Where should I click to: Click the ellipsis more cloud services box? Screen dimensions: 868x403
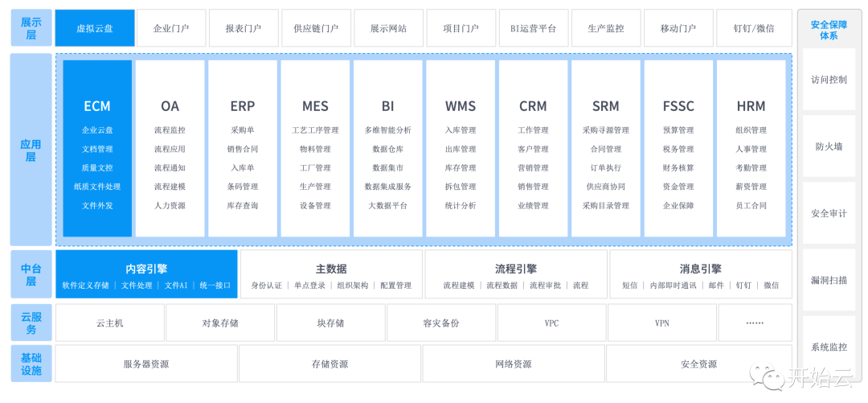(754, 323)
